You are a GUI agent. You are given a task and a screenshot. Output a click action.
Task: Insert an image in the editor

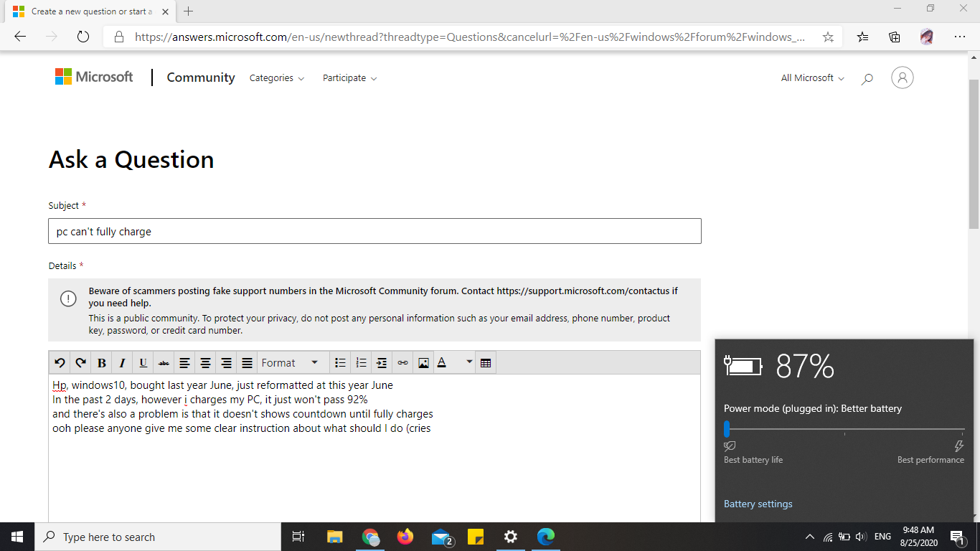coord(423,363)
